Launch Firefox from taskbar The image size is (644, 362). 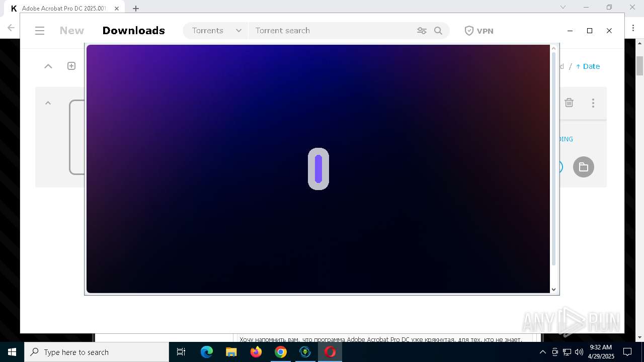tap(256, 352)
